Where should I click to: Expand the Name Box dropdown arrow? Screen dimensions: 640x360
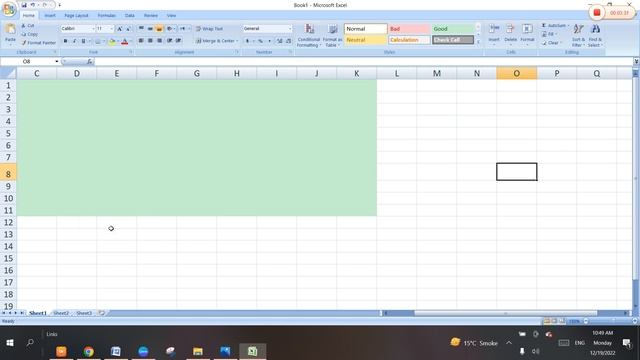56,61
